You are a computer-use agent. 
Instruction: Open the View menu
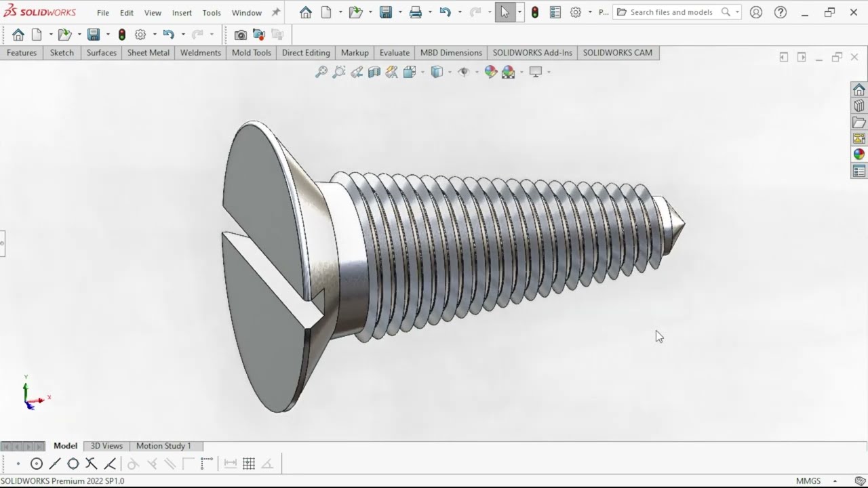point(153,13)
